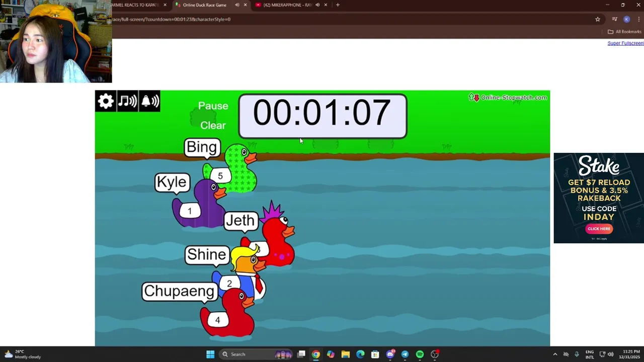Open File Explorer from taskbar

pos(345,354)
